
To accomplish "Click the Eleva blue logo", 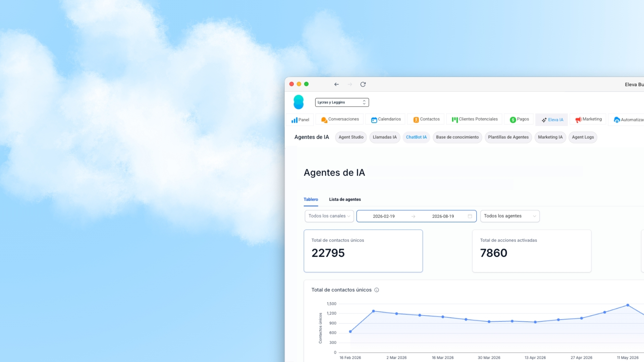I will [299, 102].
